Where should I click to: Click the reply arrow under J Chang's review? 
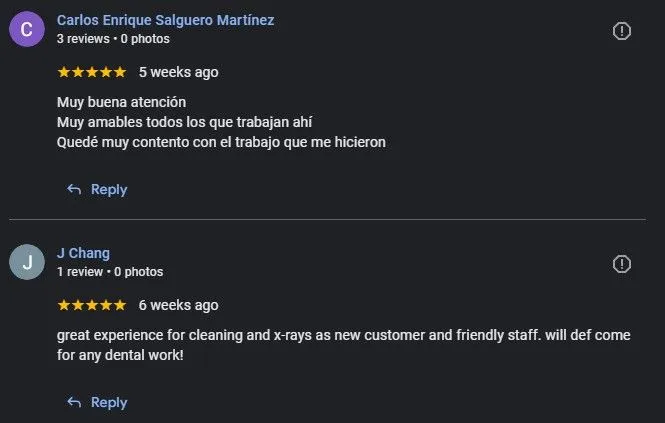pyautogui.click(x=74, y=402)
